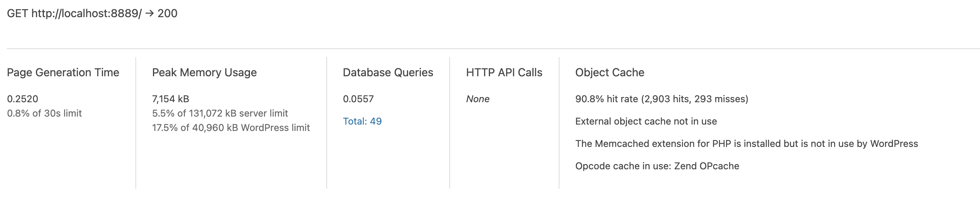Click the 90.8% hit rate line
Image resolution: width=980 pixels, height=218 pixels.
click(x=662, y=99)
